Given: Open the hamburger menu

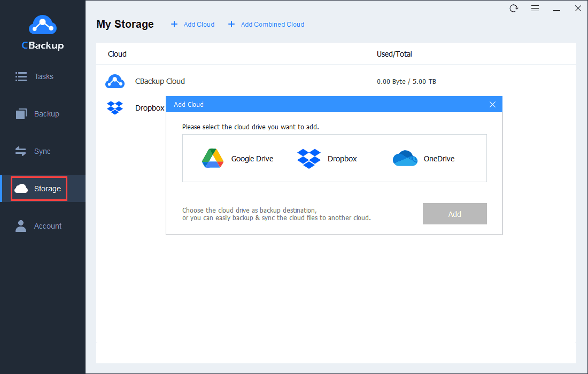Looking at the screenshot, I should click(535, 9).
